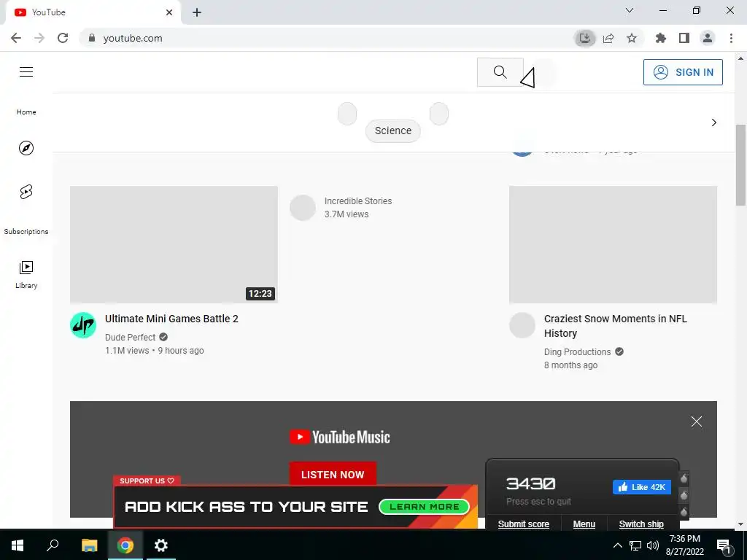This screenshot has height=560, width=747.
Task: Toggle the Chrome side panel icon
Action: [684, 38]
